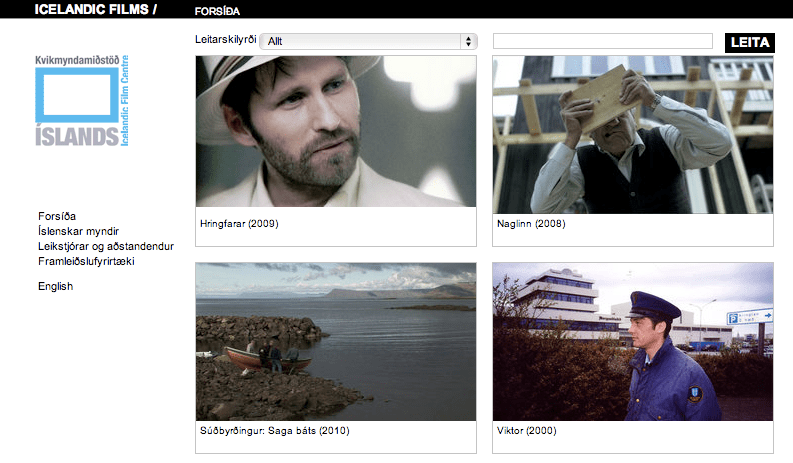The height and width of the screenshot is (463, 793).
Task: Click the Kvikmyndamiðstöð Íslands logo
Action: tap(89, 101)
